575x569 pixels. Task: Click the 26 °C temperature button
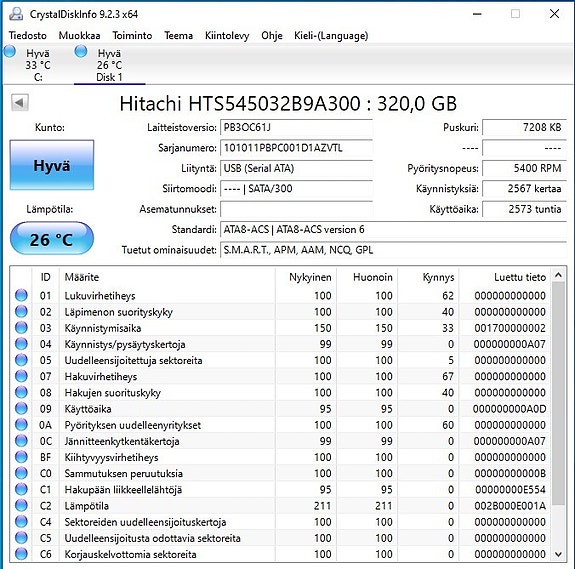pyautogui.click(x=52, y=239)
